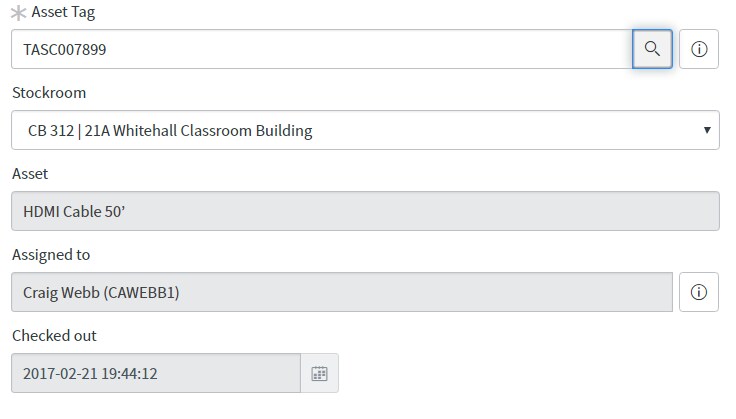Open info icon next to Assigned to

(x=698, y=292)
